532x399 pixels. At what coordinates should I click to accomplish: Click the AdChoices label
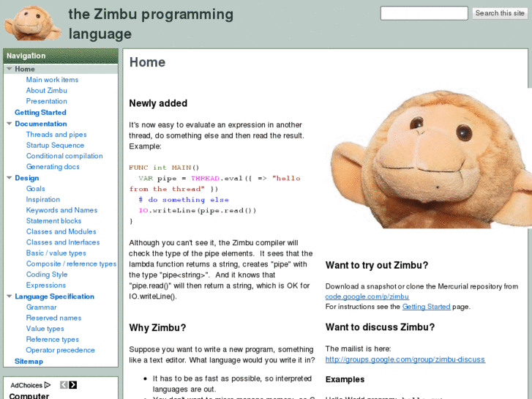[26, 385]
